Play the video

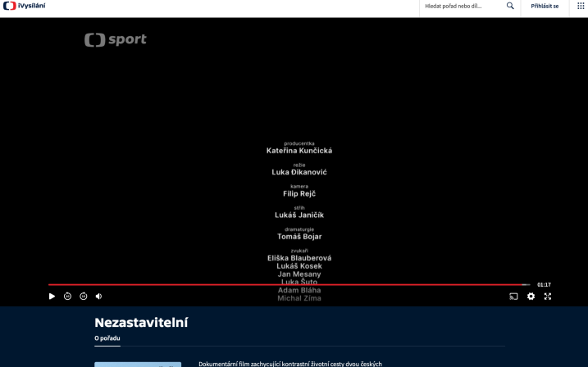pos(52,297)
